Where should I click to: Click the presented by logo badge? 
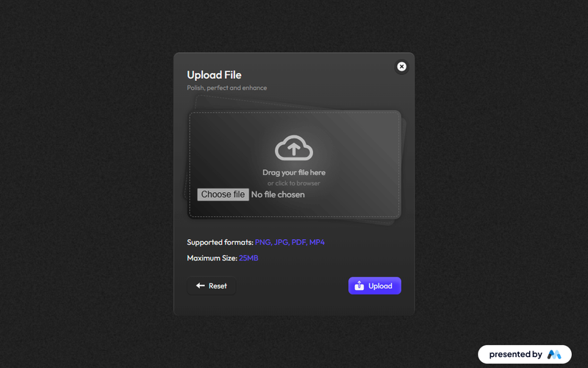point(525,354)
